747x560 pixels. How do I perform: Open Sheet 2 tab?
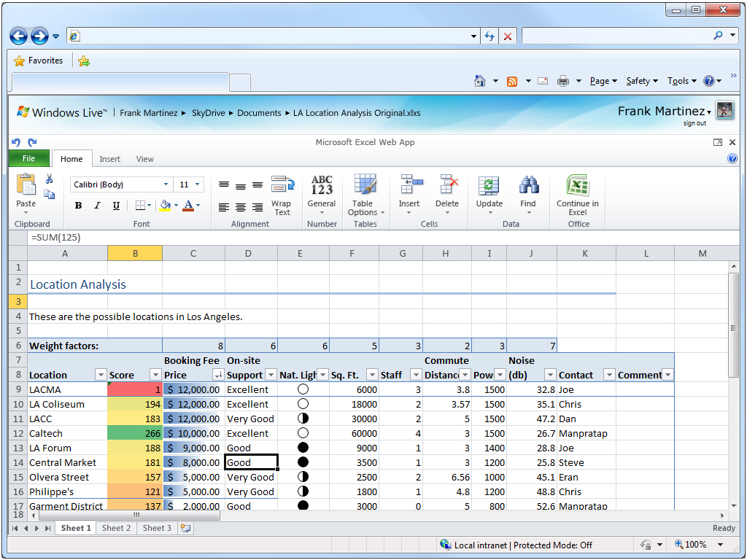pyautogui.click(x=116, y=528)
